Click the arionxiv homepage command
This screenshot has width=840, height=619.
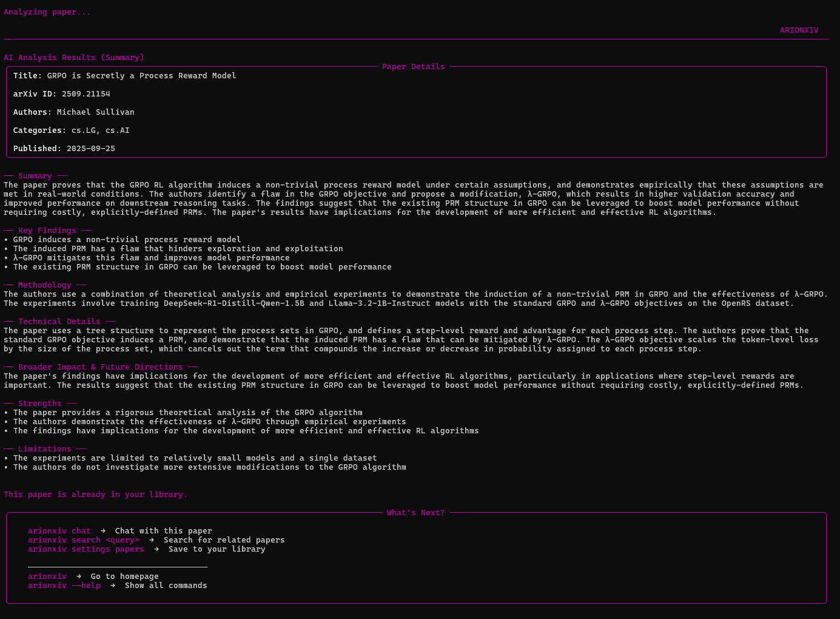pos(47,577)
